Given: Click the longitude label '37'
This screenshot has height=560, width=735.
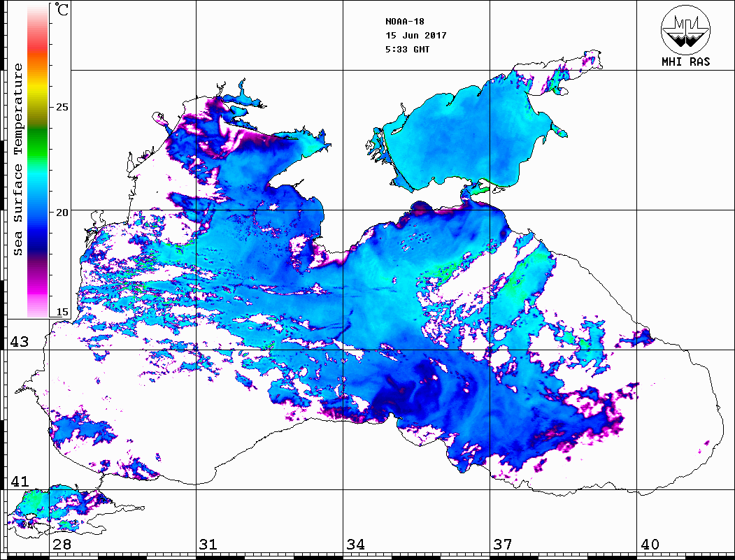Looking at the screenshot, I should click(x=503, y=545).
